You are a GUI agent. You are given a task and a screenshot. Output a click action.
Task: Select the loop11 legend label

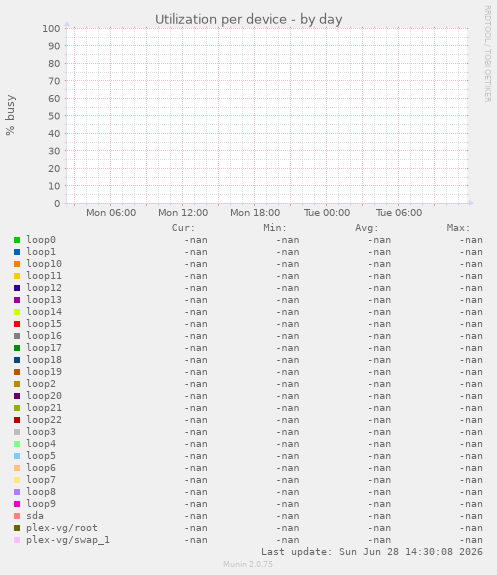44,276
